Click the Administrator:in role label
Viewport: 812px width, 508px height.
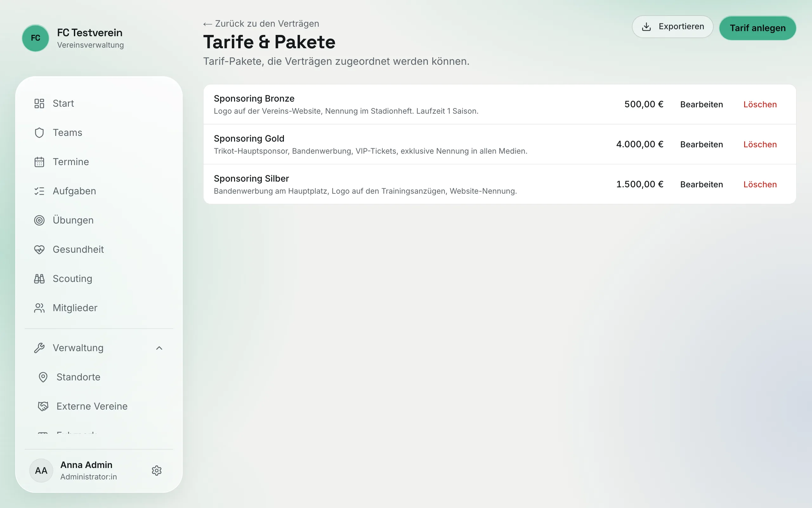88,477
